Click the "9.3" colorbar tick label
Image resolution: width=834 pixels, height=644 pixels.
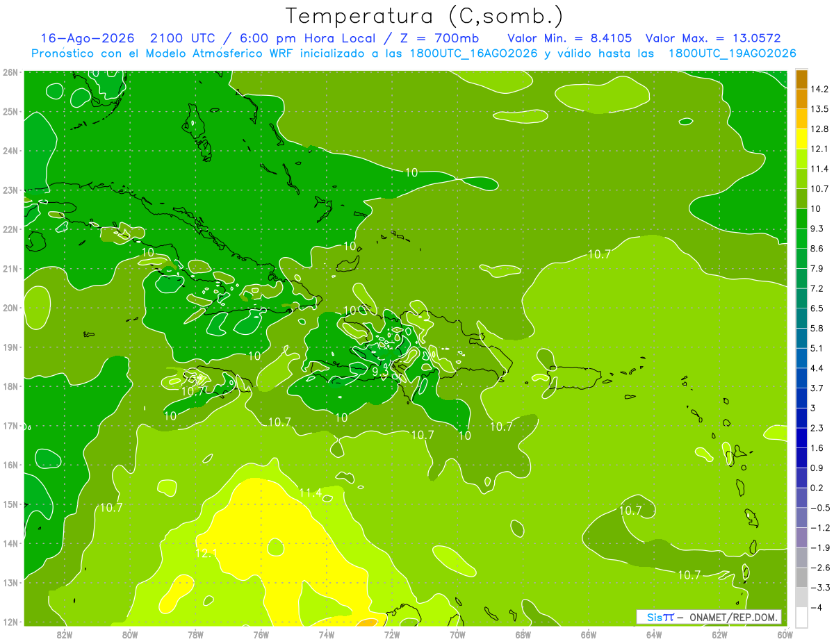(817, 229)
